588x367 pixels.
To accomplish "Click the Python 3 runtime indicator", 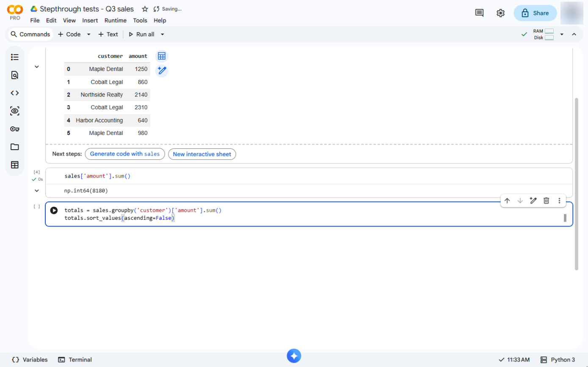I will coord(558,360).
